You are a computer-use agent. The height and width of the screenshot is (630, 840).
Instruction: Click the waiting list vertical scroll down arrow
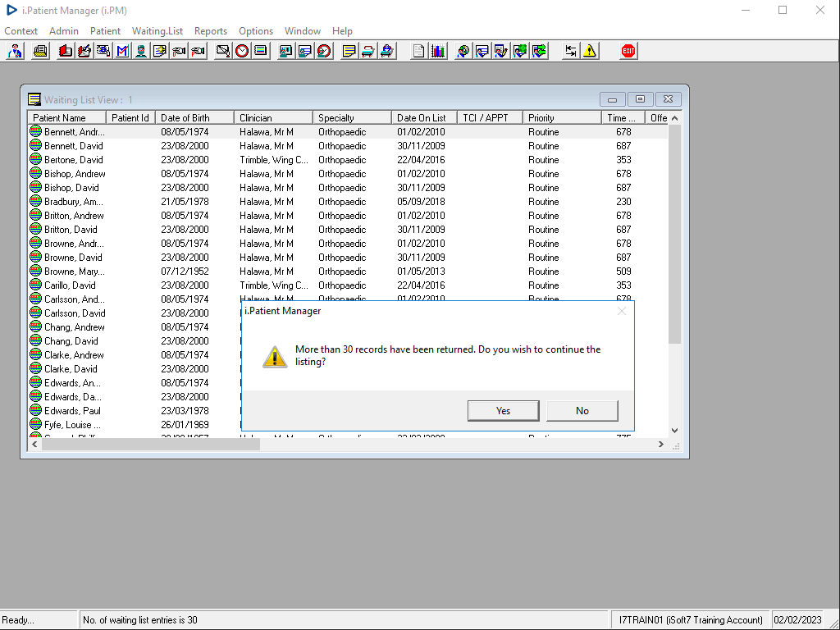pyautogui.click(x=674, y=430)
